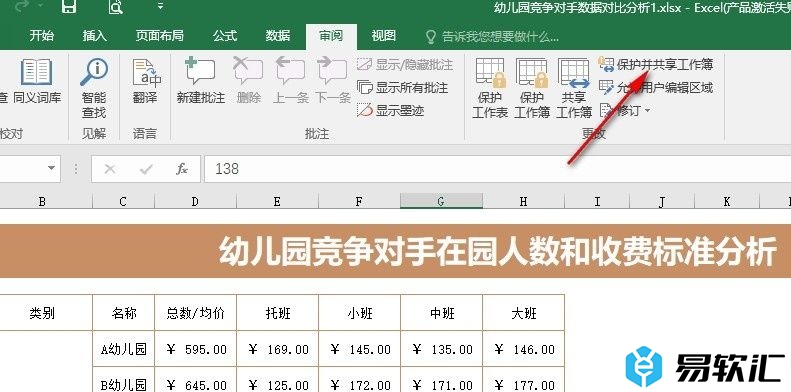Go to Next comment (下一条)
Image resolution: width=791 pixels, height=392 pixels.
click(332, 81)
